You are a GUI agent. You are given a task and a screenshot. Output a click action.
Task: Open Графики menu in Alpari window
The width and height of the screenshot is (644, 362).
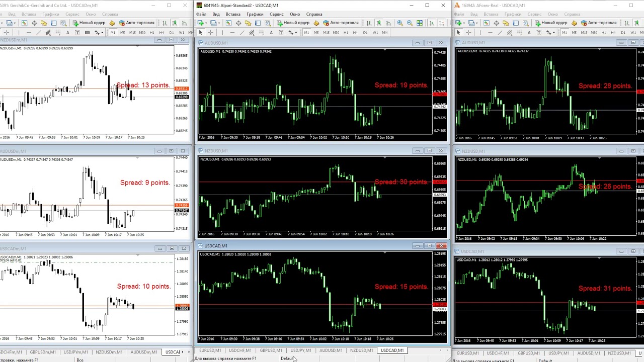click(x=255, y=14)
